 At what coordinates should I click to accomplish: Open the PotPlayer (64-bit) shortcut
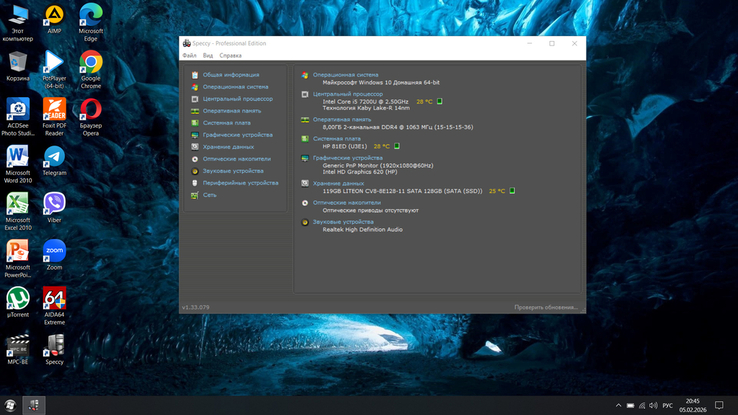point(54,70)
